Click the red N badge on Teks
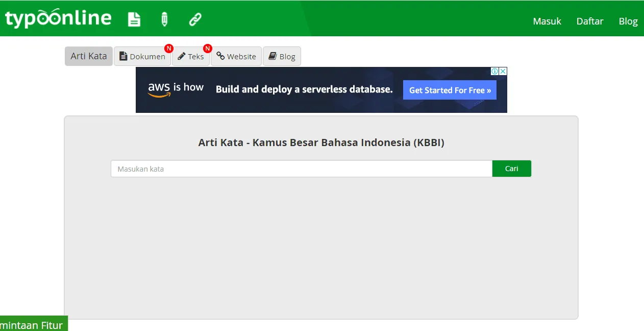644x331 pixels. coord(207,49)
